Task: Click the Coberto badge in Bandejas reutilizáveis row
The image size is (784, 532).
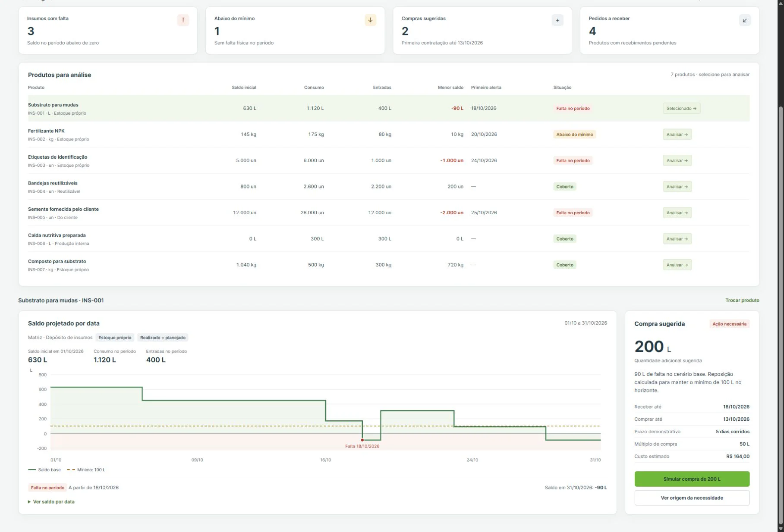Action: click(565, 187)
